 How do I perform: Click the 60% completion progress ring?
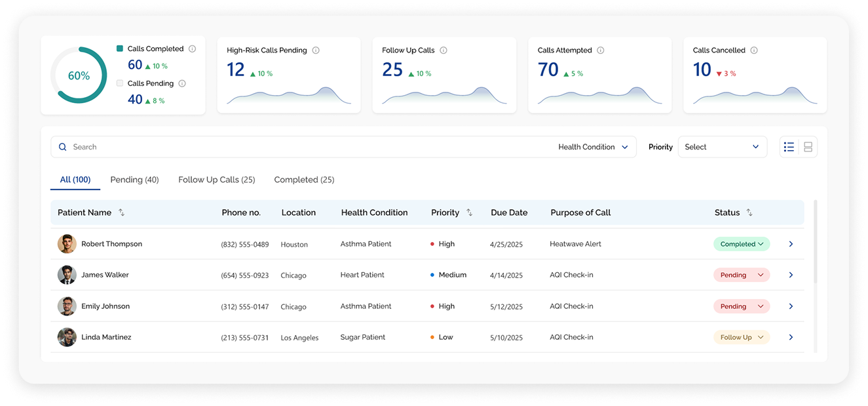tap(79, 75)
